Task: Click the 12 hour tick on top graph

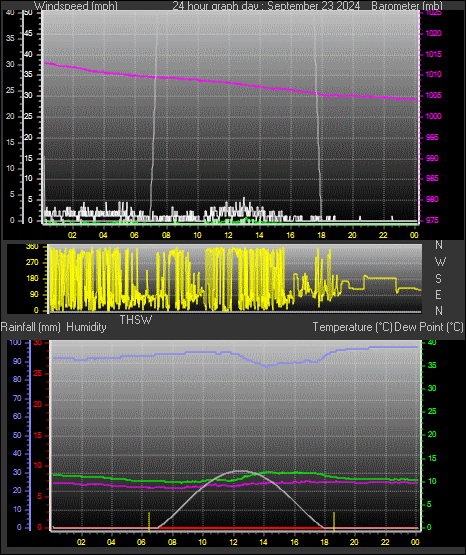Action: [229, 235]
